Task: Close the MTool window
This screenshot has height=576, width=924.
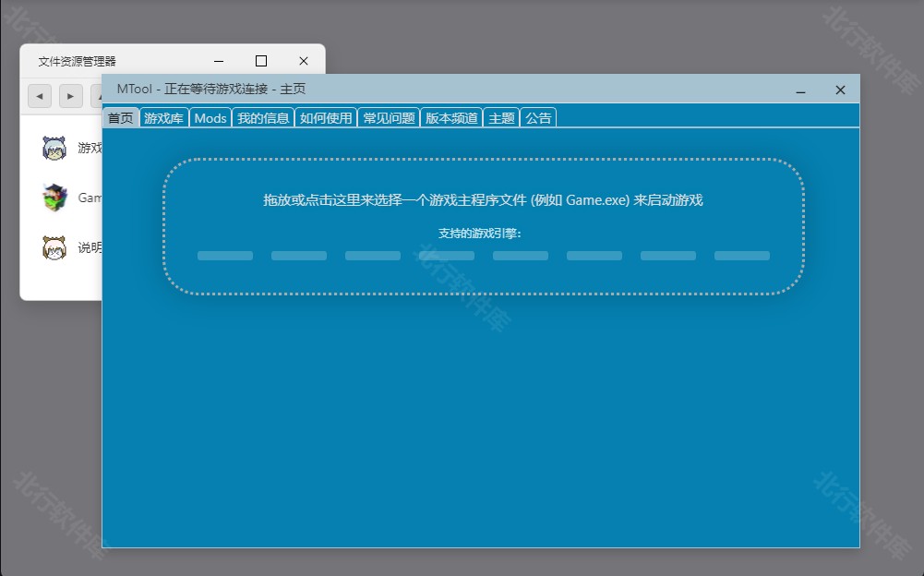Action: (840, 90)
